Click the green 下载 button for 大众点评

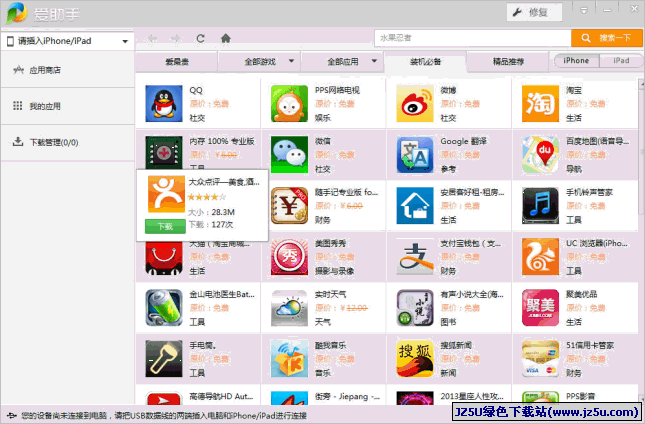(x=165, y=226)
